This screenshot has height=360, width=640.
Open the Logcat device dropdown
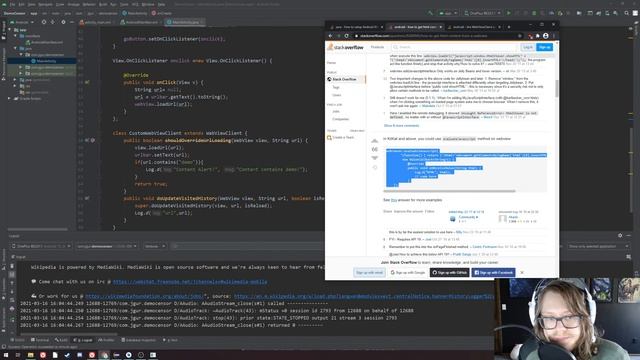click(41, 246)
